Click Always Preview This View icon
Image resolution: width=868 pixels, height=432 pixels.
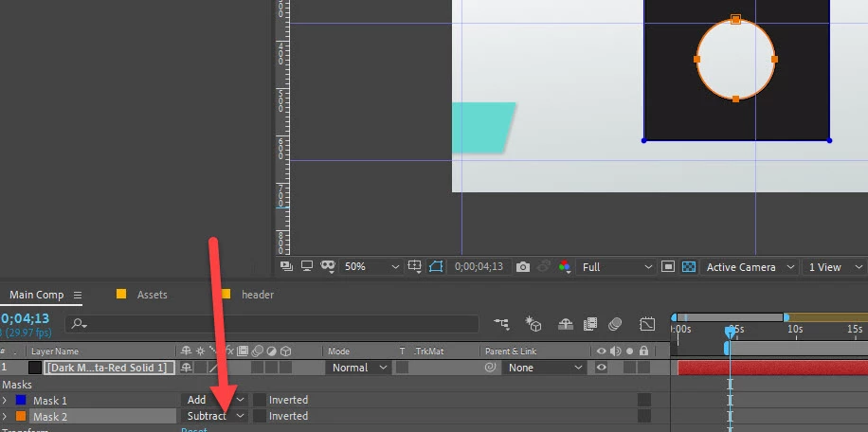[286, 266]
